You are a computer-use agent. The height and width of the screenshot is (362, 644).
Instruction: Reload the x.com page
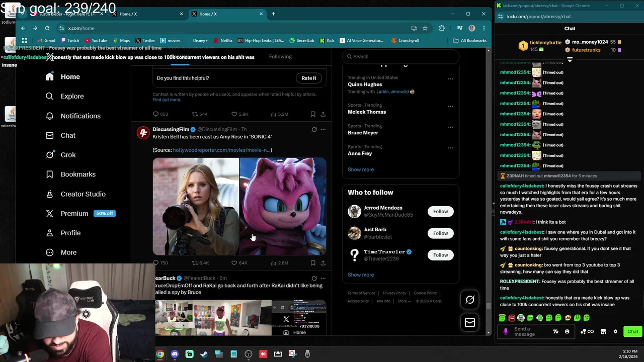click(x=47, y=28)
